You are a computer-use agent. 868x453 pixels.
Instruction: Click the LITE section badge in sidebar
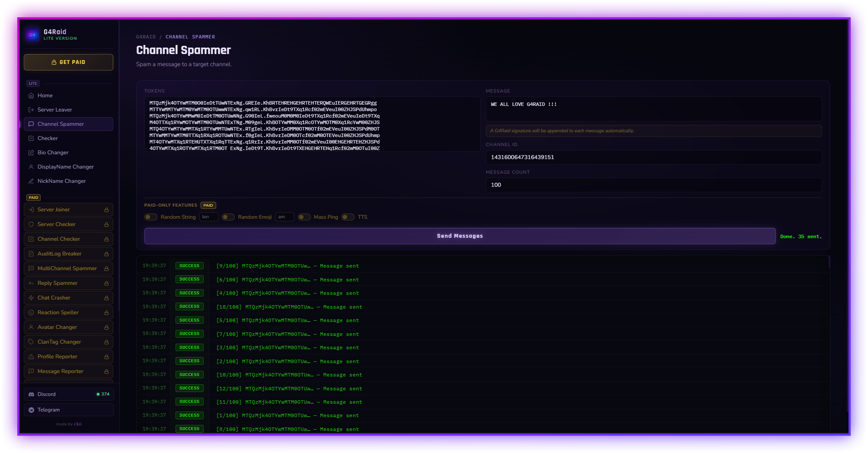point(33,83)
